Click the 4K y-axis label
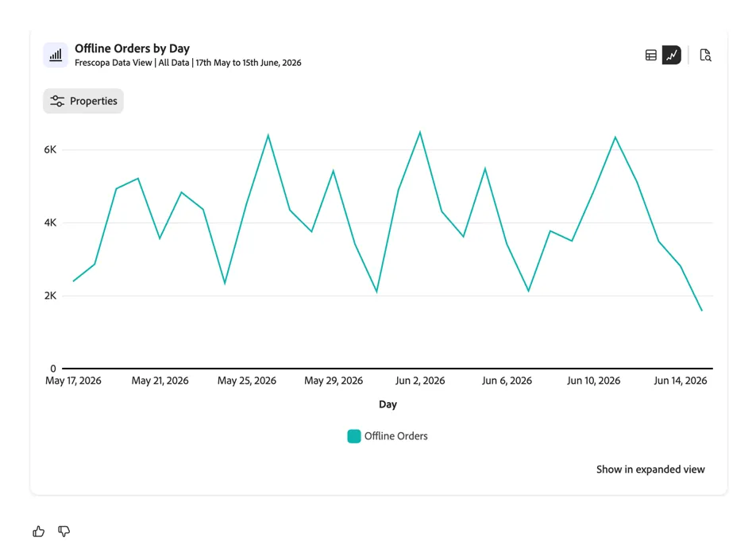756x549 pixels. [x=50, y=222]
